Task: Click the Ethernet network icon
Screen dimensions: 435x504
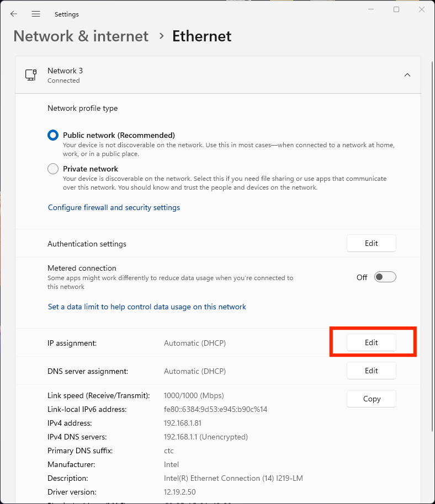Action: pos(31,75)
